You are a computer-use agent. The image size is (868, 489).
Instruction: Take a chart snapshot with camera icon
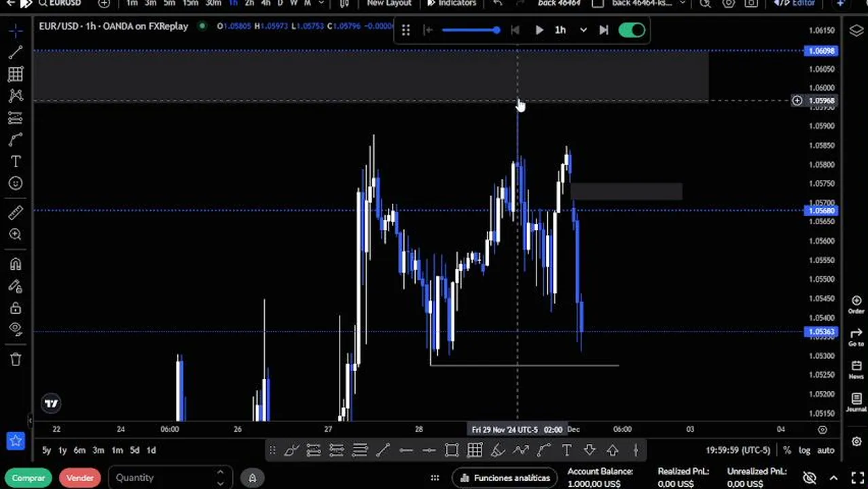coord(751,3)
